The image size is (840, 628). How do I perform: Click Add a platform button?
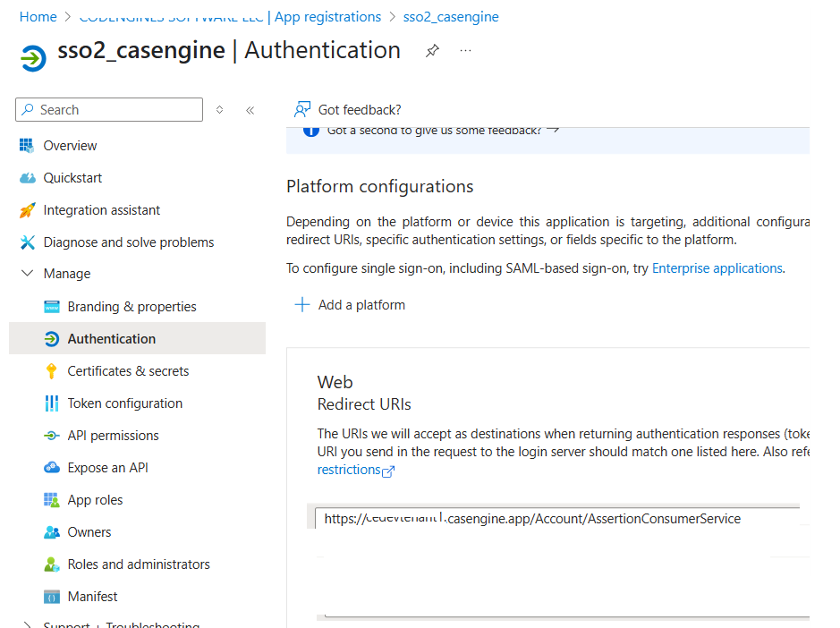[351, 304]
